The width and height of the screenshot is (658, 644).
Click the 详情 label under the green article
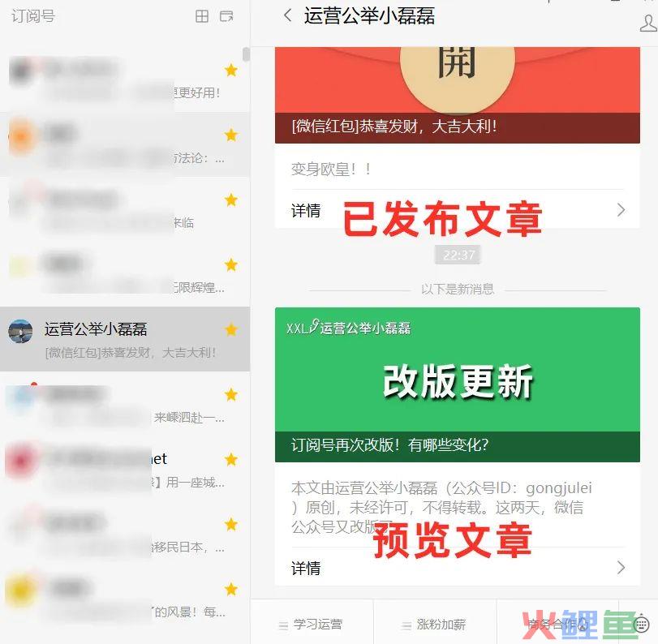click(306, 568)
